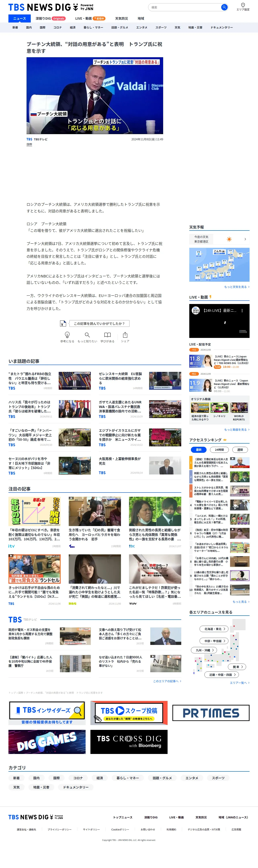Open the ハリス氏 article headline
Viewport: 258px width, 868px height.
[x=30, y=407]
